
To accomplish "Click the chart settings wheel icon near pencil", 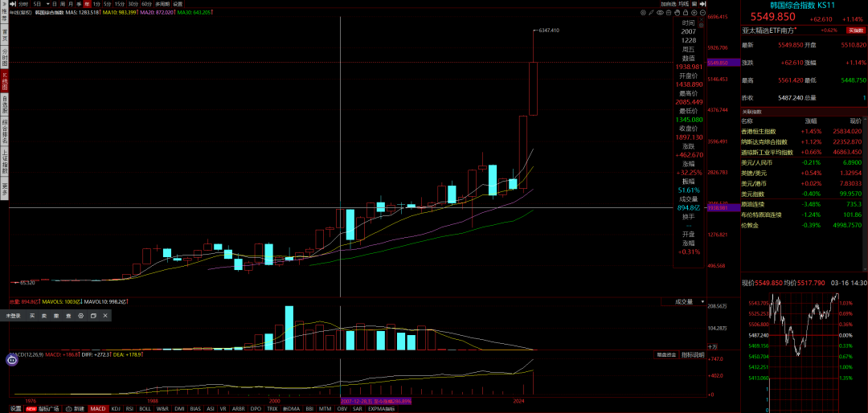I will click(643, 12).
